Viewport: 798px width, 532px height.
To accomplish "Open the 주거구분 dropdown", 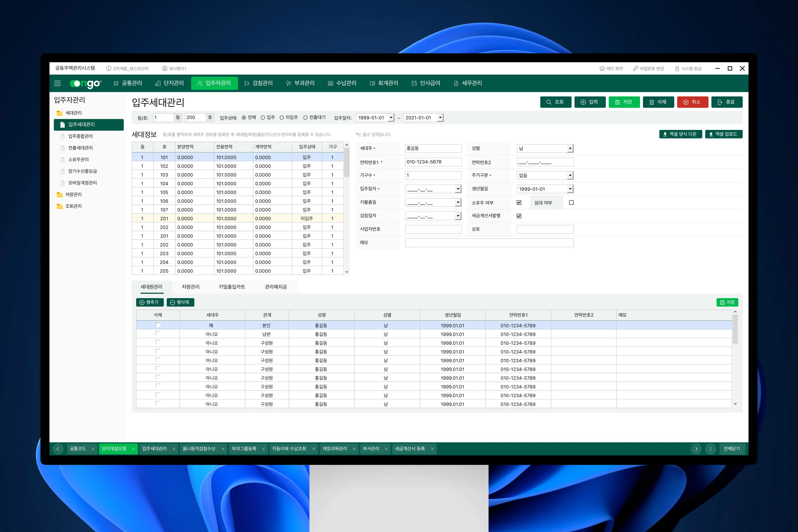I will click(570, 175).
